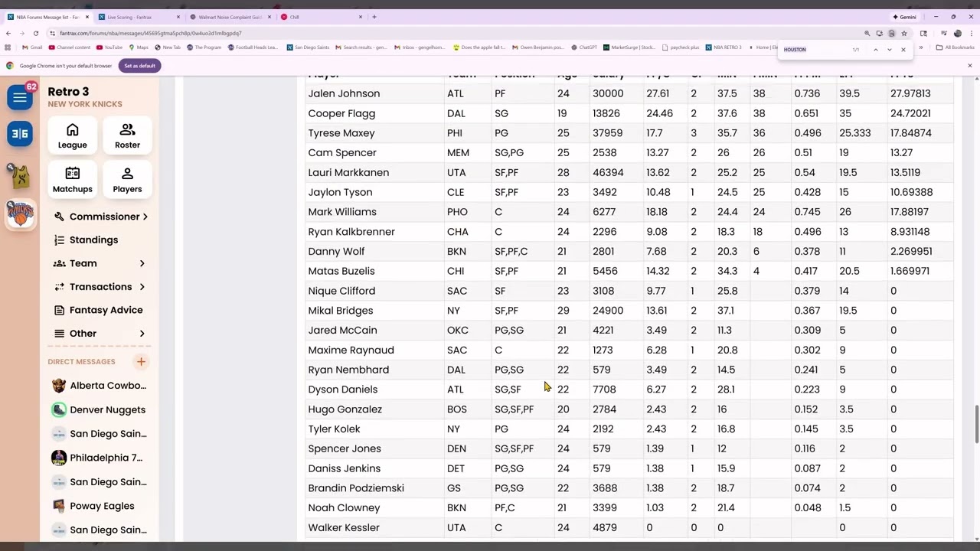Close the find-in-page bar
The width and height of the screenshot is (980, 551).
point(903,50)
